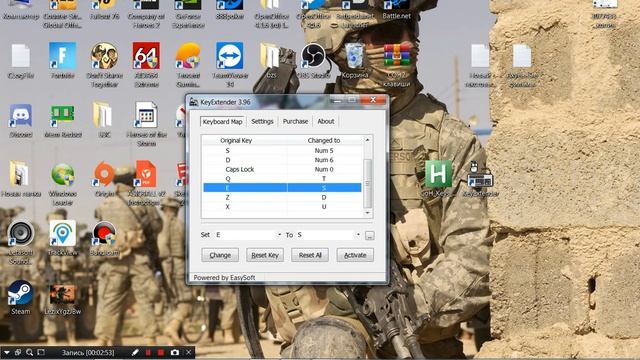Viewport: 640px width, 360px height.
Task: Click the key list scrollbar down arrow
Action: (x=367, y=213)
